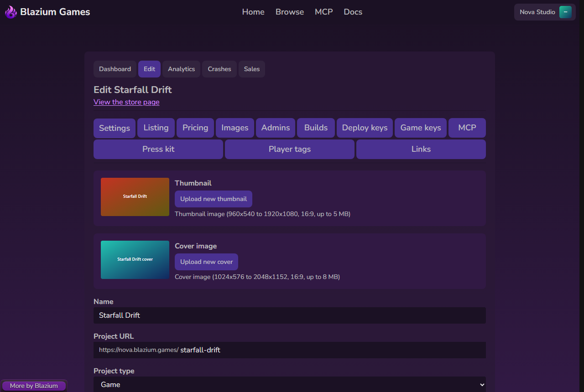
Task: Expand the Project type dropdown
Action: tap(290, 384)
